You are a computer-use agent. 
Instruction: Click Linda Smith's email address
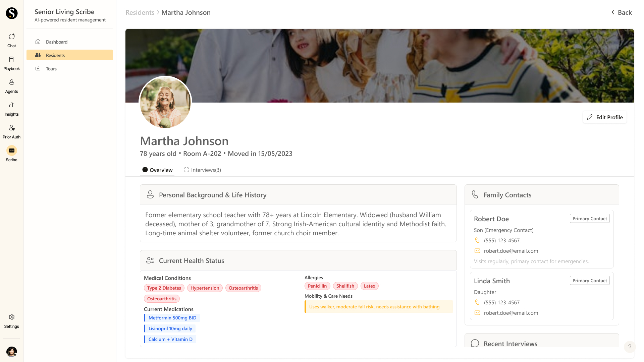[511, 313]
